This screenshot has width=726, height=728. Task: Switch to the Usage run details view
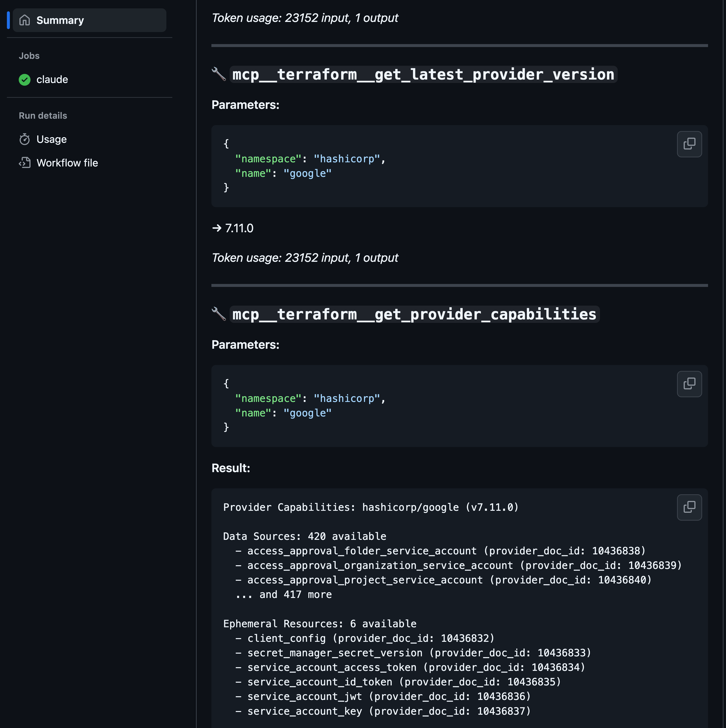51,139
